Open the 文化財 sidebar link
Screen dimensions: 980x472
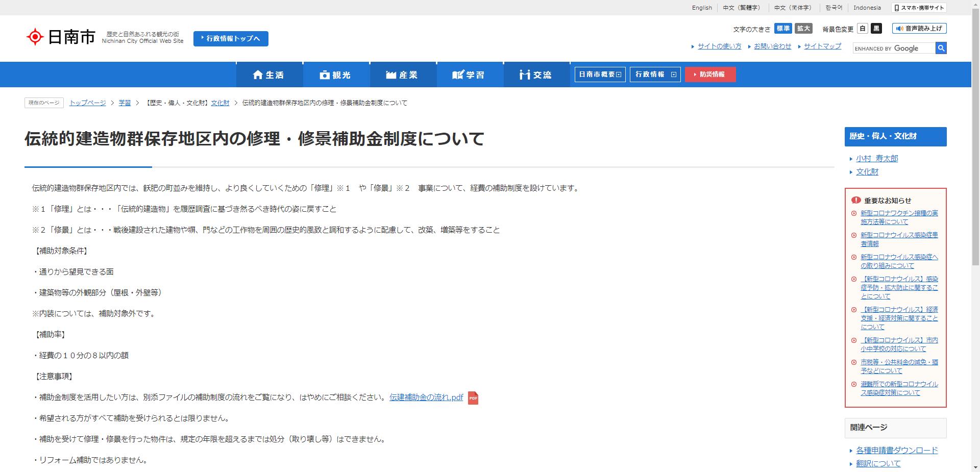[867, 171]
